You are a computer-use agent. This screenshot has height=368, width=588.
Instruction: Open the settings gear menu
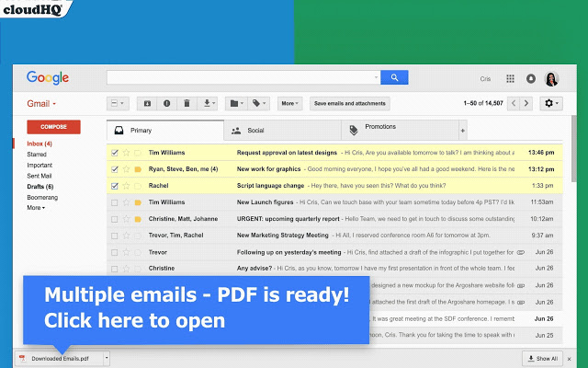point(551,103)
